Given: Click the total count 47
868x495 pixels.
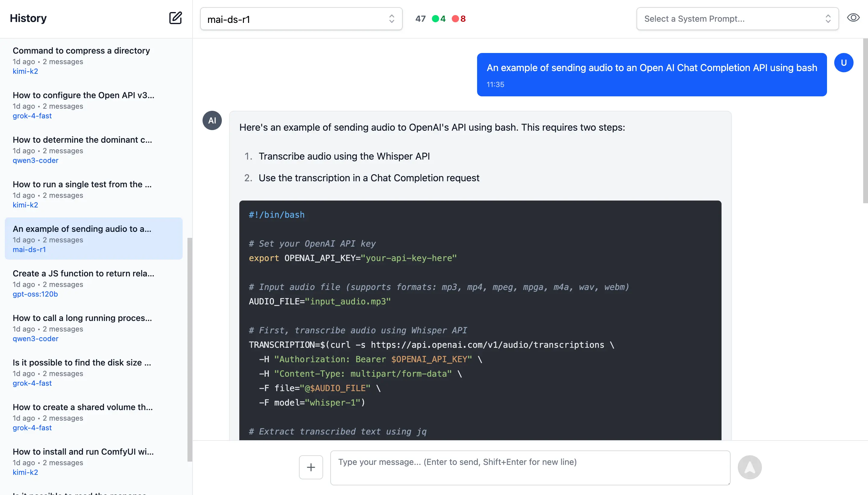Looking at the screenshot, I should [x=420, y=19].
